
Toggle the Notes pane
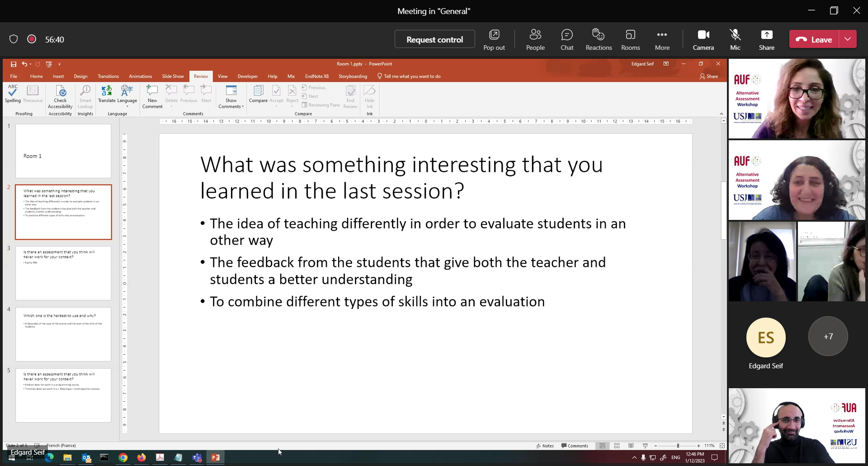[x=545, y=446]
